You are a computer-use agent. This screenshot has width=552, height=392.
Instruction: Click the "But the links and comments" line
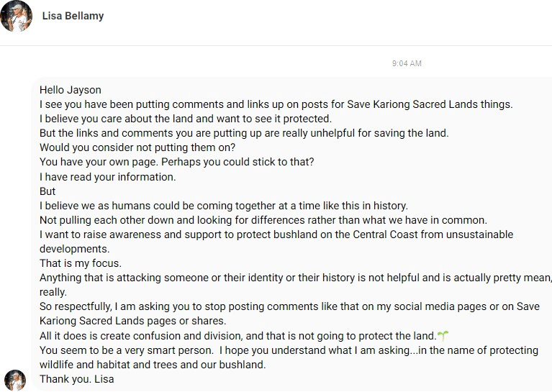[x=244, y=133]
